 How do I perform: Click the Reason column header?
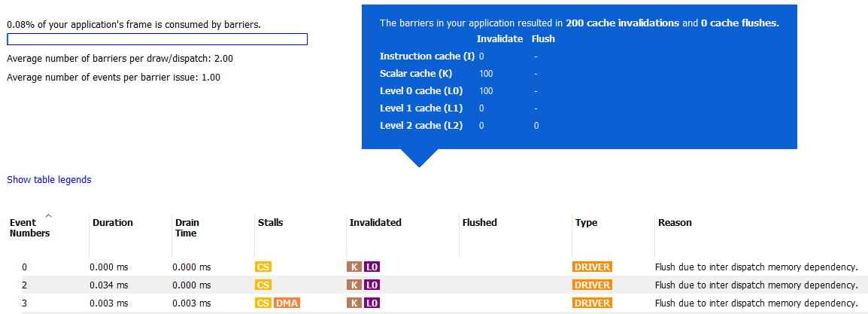[675, 223]
